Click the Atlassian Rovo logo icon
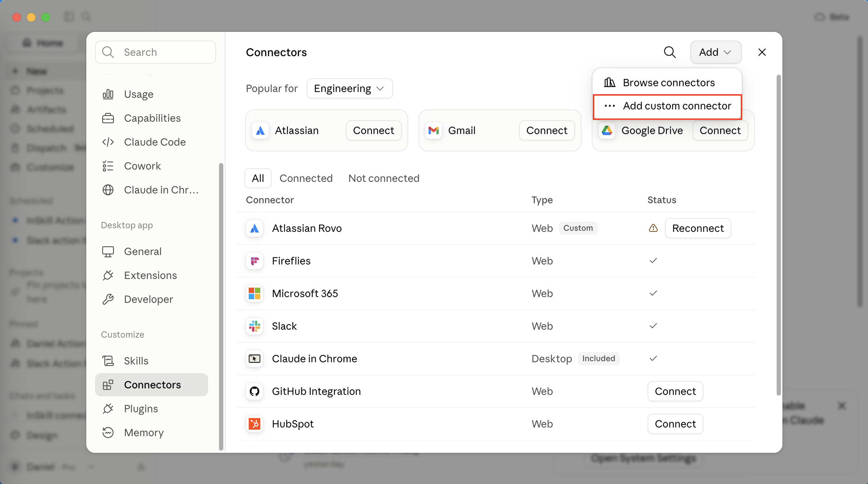Screen dimensions: 868x484 [x=255, y=228]
